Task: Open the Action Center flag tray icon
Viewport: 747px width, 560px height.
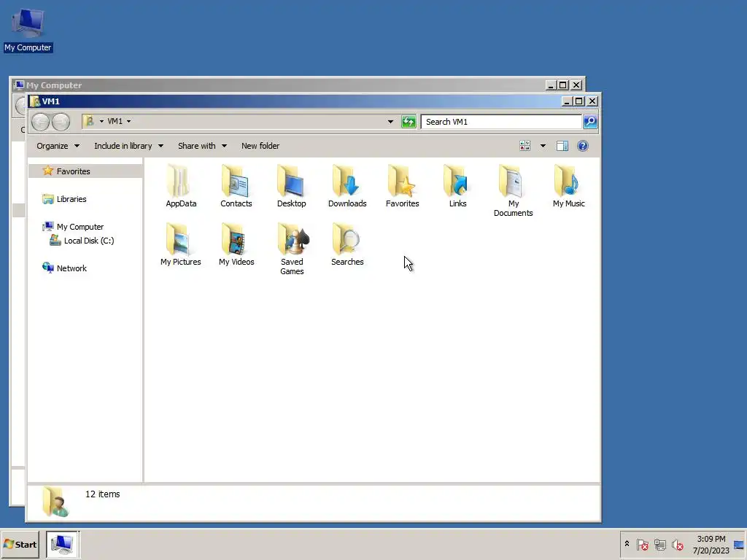Action: tap(642, 544)
